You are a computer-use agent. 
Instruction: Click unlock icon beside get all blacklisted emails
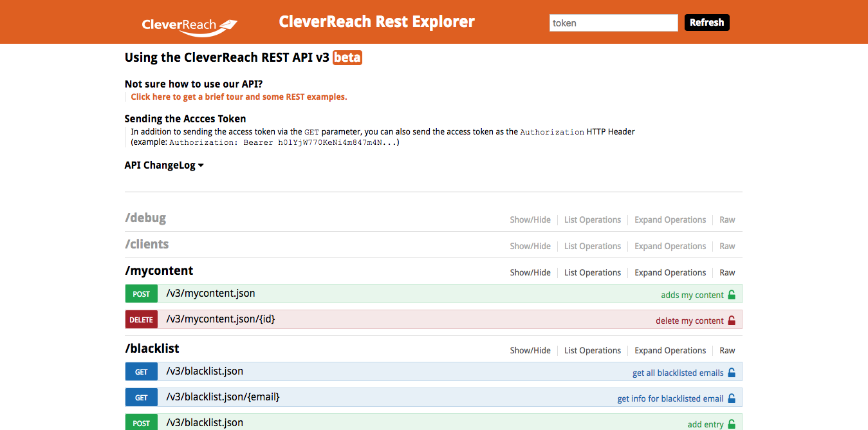731,373
